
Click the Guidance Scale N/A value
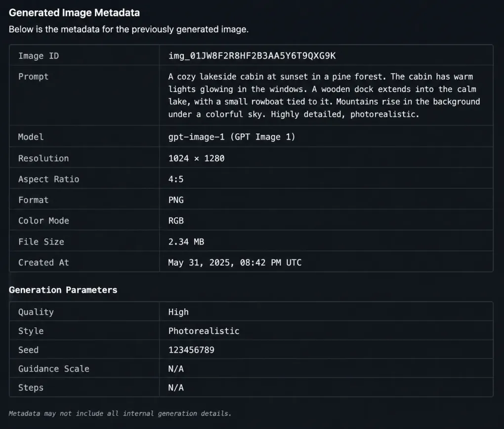[x=176, y=369]
